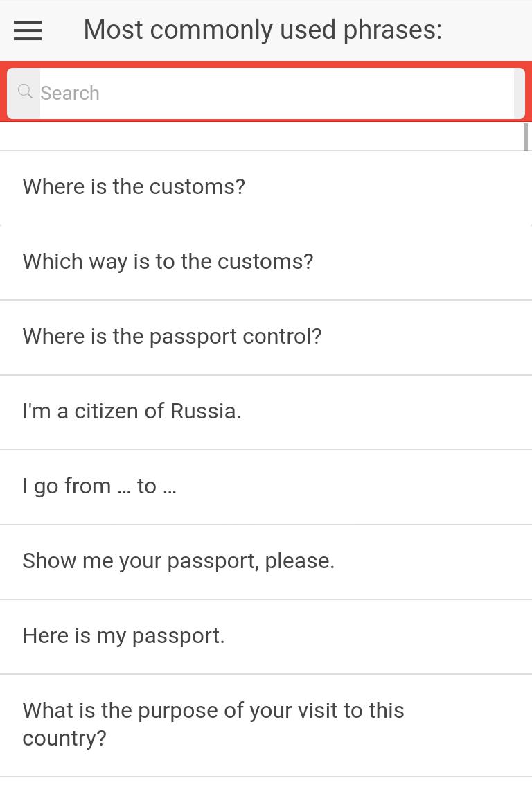Click the scrollbar on the right edge
The width and height of the screenshot is (532, 785).
(527, 135)
